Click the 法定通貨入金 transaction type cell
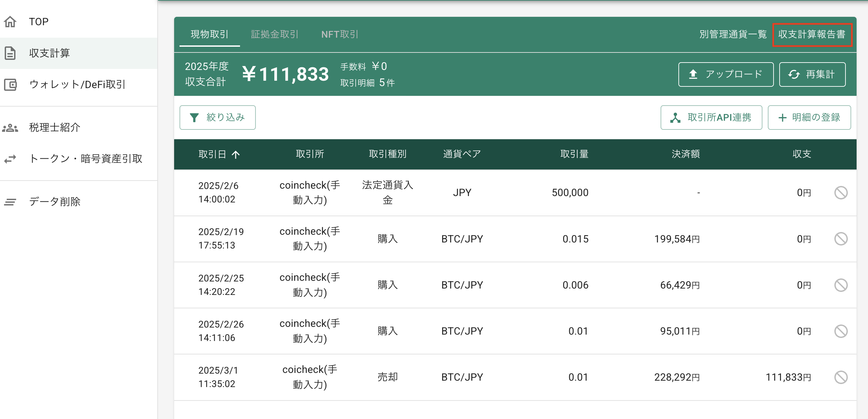Screen dimensions: 868x419 388,192
